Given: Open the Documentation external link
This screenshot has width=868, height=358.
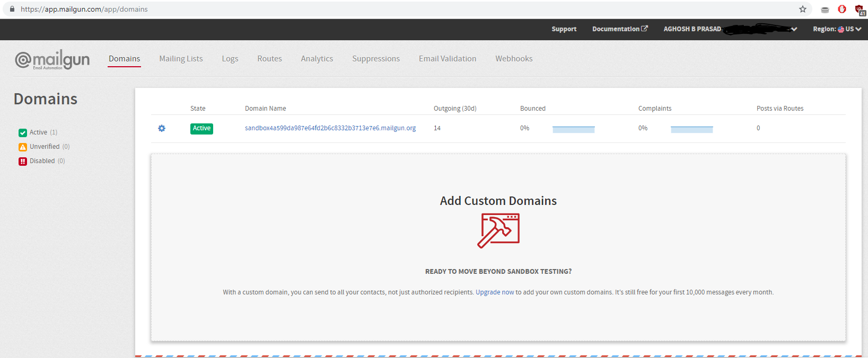Looking at the screenshot, I should point(619,29).
